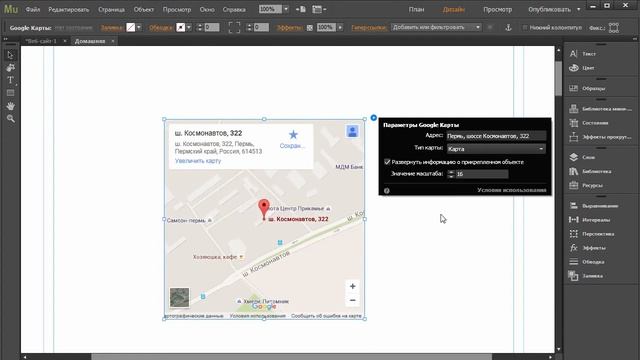Open the Тип карты map type dropdown
640x360 pixels.
tap(496, 149)
